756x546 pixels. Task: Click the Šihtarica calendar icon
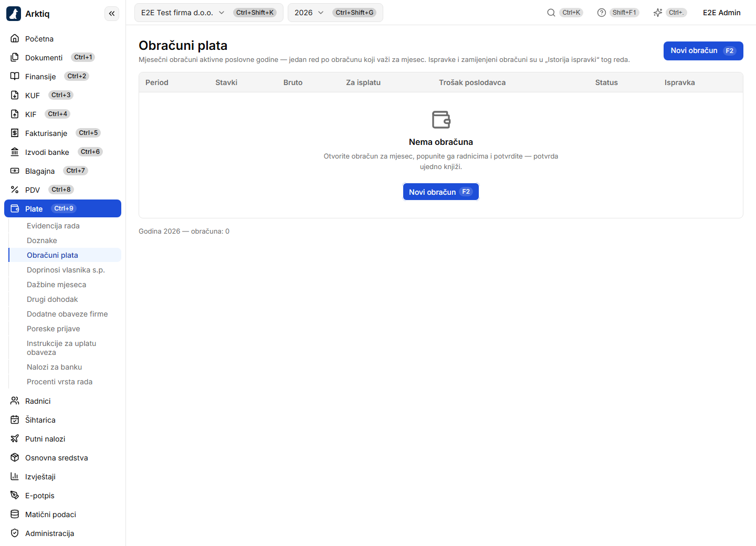15,419
